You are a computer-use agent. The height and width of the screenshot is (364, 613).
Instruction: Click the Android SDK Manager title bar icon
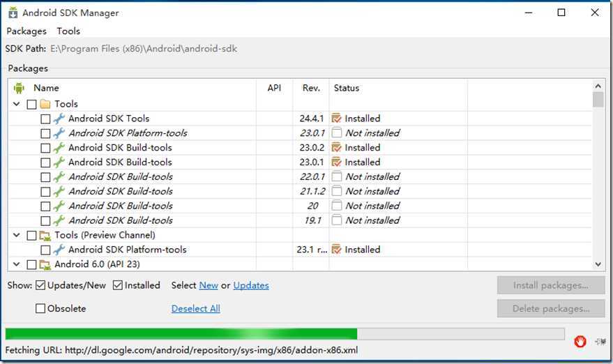[x=13, y=13]
